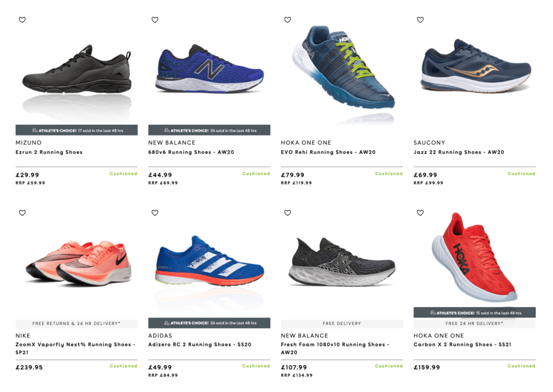Open Ezrun 2 Running Shoes product link
Image resolution: width=553 pixels, height=392 pixels.
(x=49, y=152)
